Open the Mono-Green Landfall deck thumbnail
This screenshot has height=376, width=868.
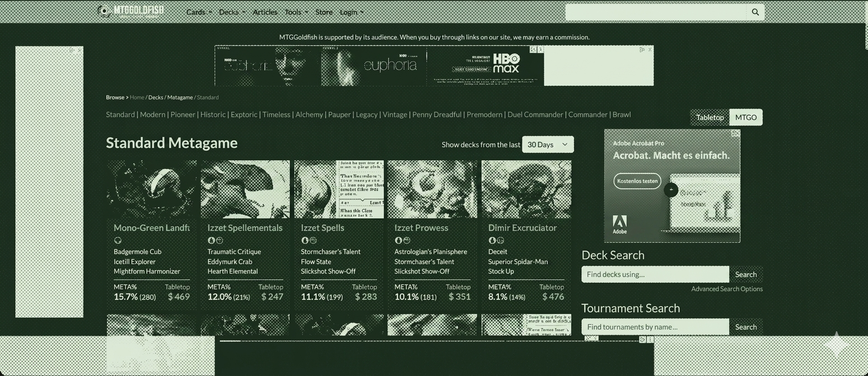152,189
